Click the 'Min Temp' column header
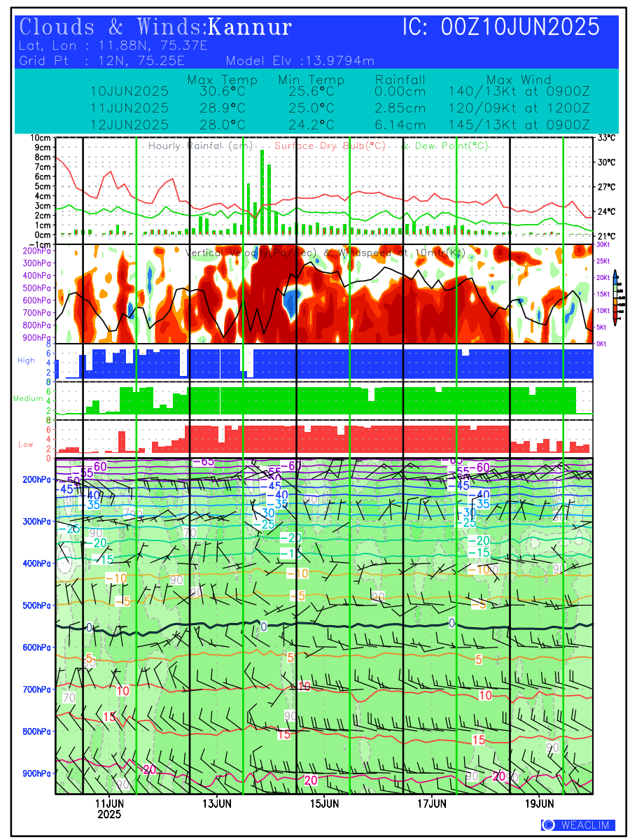 click(311, 80)
